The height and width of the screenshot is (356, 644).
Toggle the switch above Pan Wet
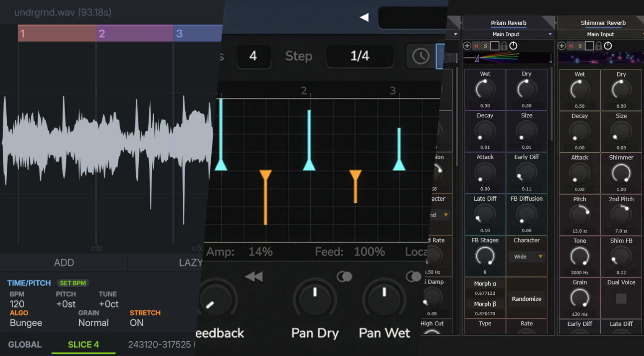(x=413, y=277)
